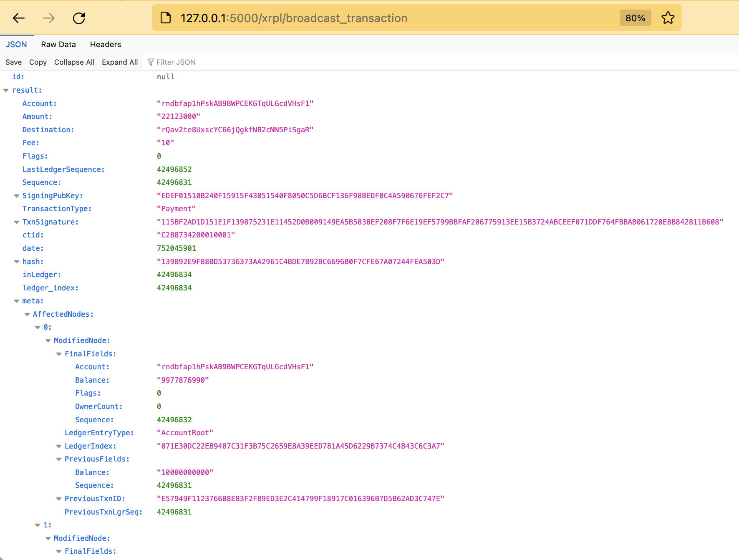The image size is (739, 560).
Task: Select the Amount value "22123000"
Action: 179,116
